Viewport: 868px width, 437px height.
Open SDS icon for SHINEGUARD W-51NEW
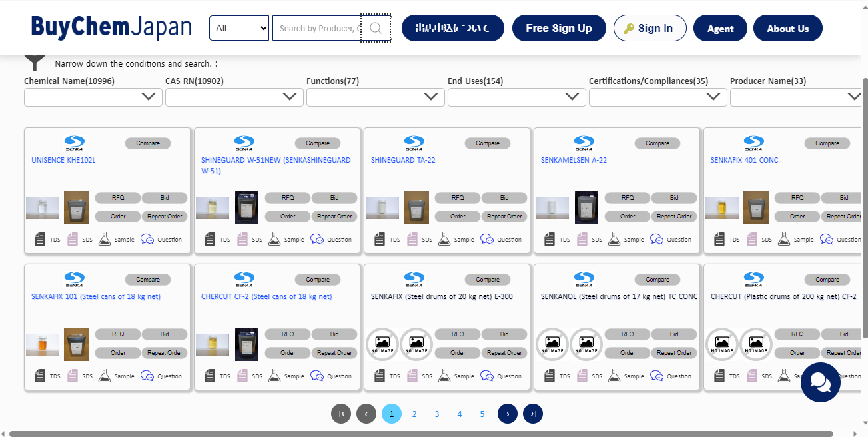(x=242, y=239)
